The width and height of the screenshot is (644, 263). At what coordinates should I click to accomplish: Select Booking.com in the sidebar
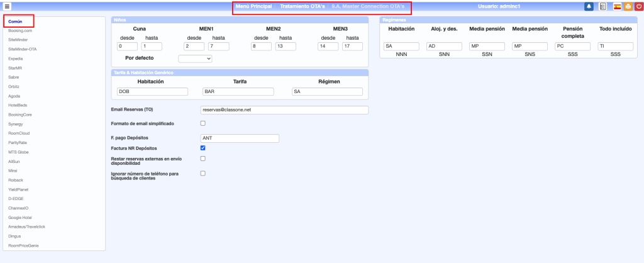click(20, 30)
